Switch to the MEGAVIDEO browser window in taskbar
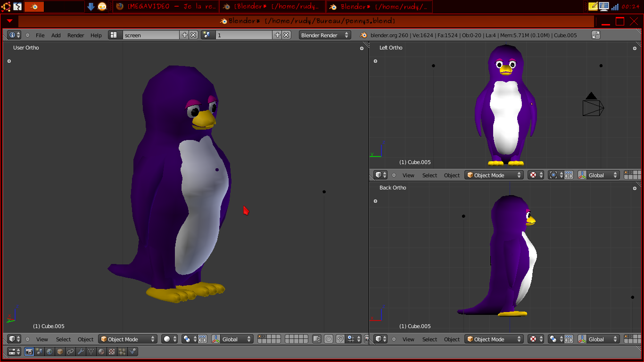 166,7
